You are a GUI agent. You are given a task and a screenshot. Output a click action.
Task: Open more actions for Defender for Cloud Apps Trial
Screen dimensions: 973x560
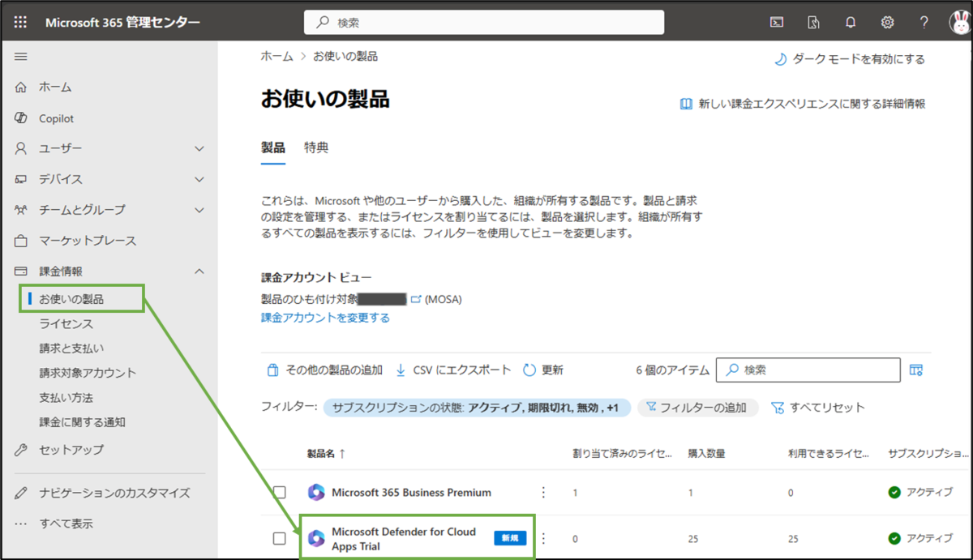pos(543,538)
